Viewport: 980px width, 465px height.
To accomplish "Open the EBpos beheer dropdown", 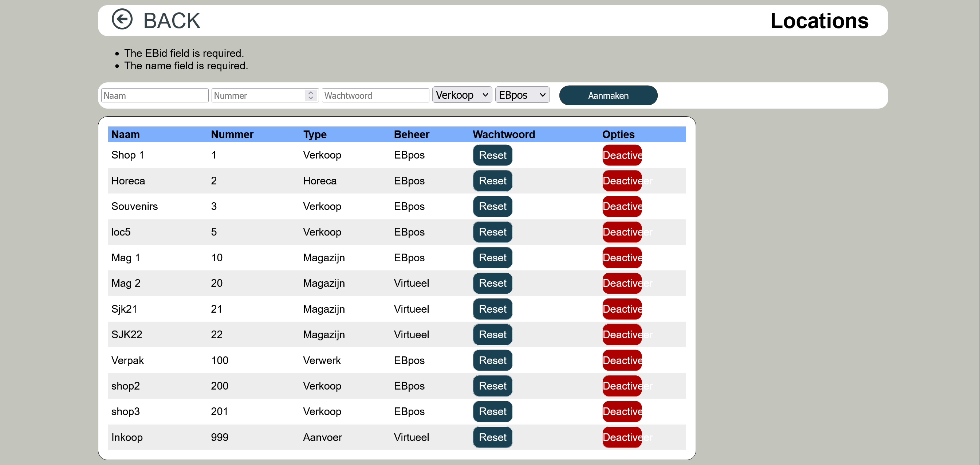I will tap(522, 95).
